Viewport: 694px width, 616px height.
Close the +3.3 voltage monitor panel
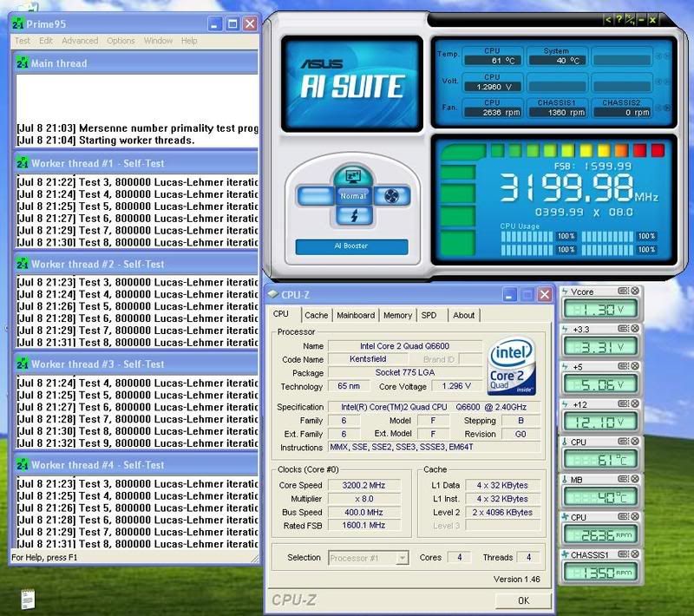[x=635, y=328]
